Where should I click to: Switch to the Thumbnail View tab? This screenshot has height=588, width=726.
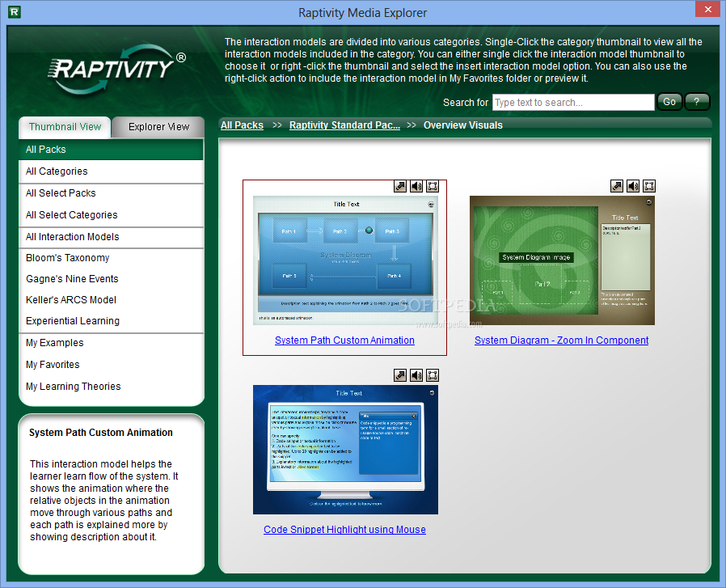point(65,127)
